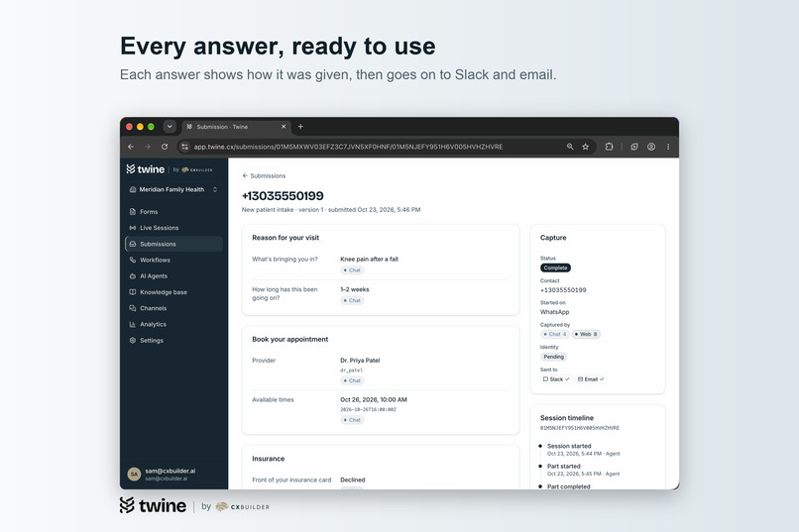This screenshot has height=532, width=799.
Task: Click the SA user avatar
Action: (134, 474)
